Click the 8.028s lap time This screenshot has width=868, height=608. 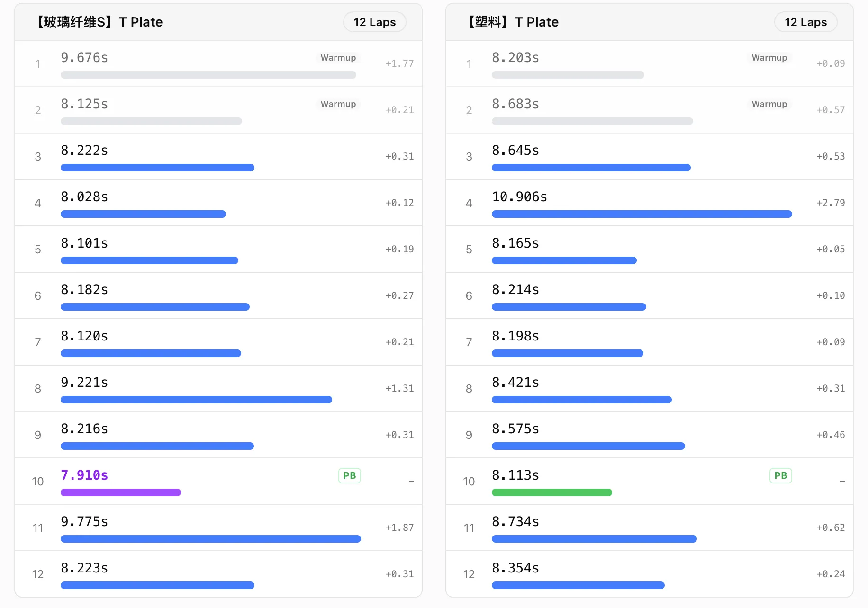(x=84, y=197)
